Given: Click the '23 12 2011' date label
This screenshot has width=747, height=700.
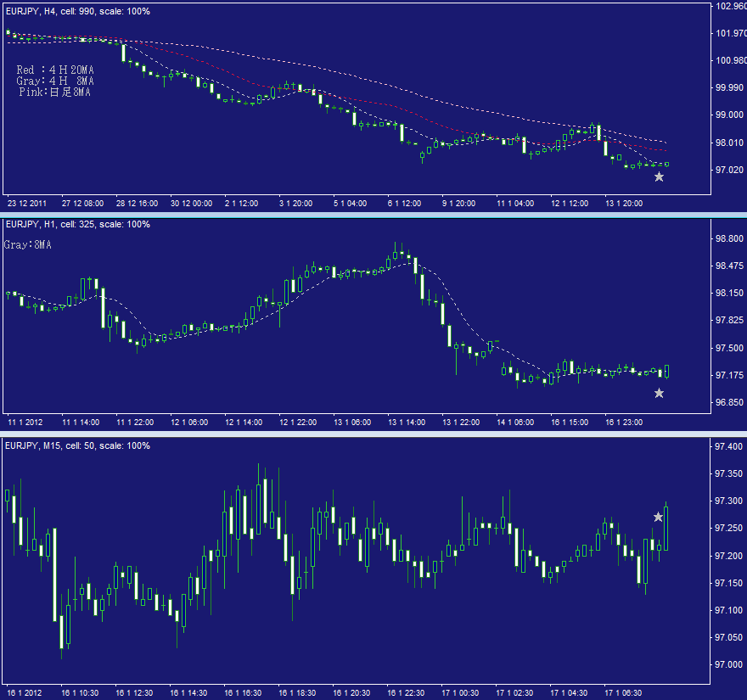Looking at the screenshot, I should [27, 204].
